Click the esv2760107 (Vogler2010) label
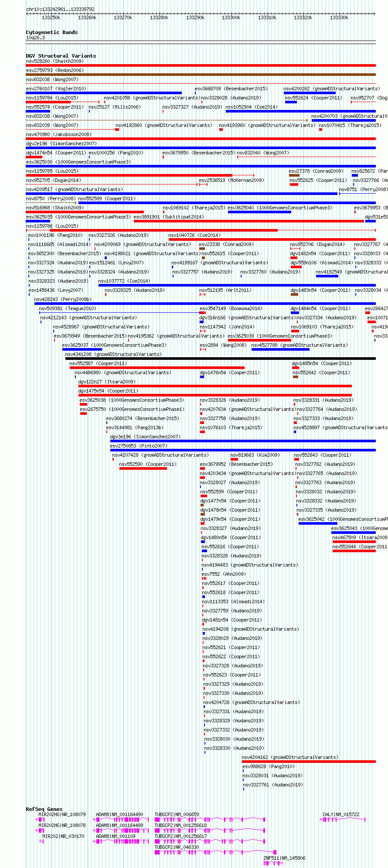The width and height of the screenshot is (388, 868). [56, 89]
